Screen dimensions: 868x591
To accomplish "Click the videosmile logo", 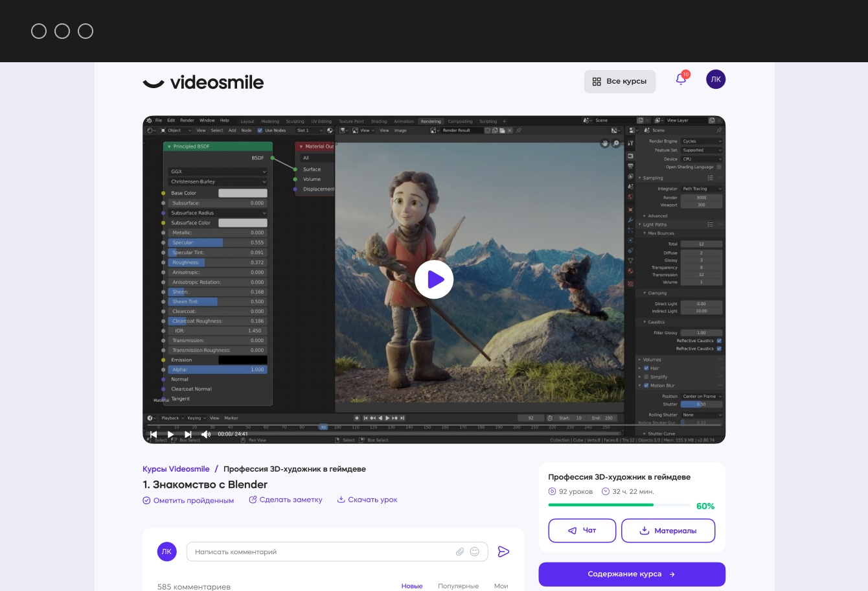I will [x=203, y=82].
